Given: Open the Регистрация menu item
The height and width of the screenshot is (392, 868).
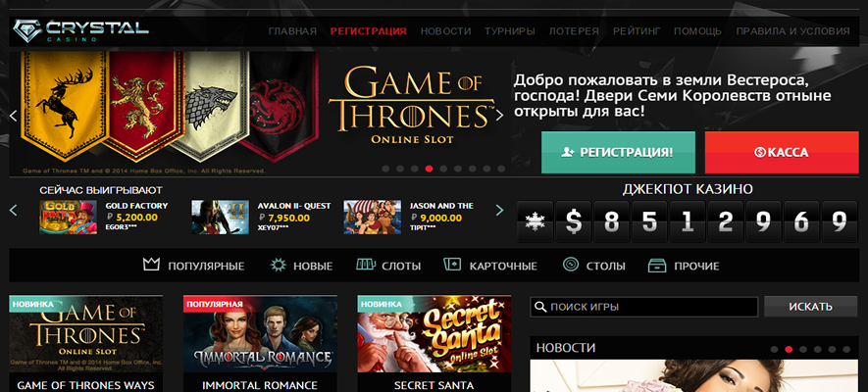Looking at the screenshot, I should coord(368,31).
